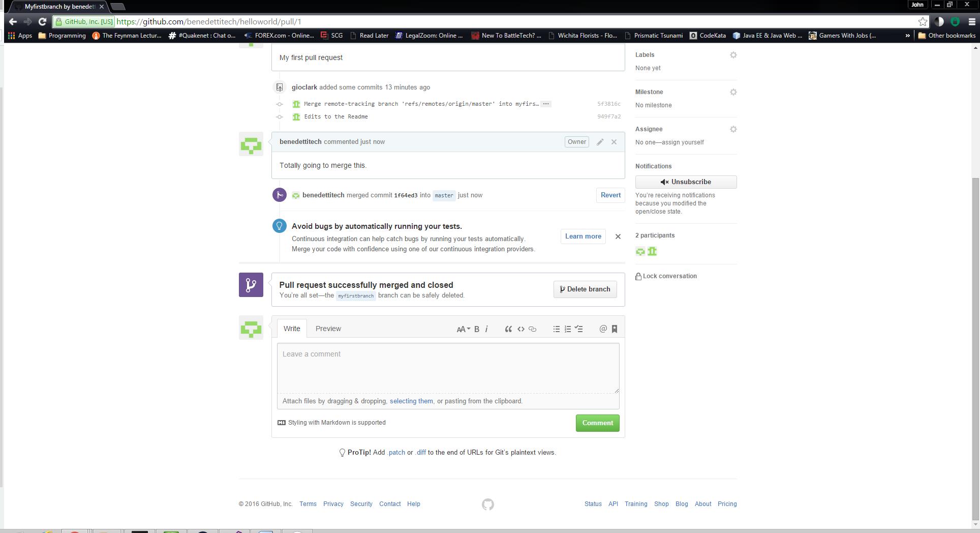Expand the truncated merge commit message

click(x=546, y=104)
